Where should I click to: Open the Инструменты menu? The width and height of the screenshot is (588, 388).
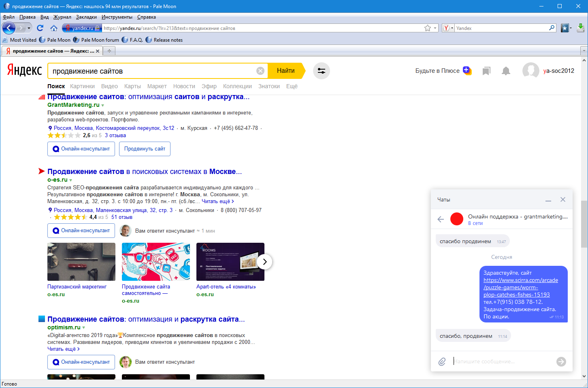pos(117,17)
